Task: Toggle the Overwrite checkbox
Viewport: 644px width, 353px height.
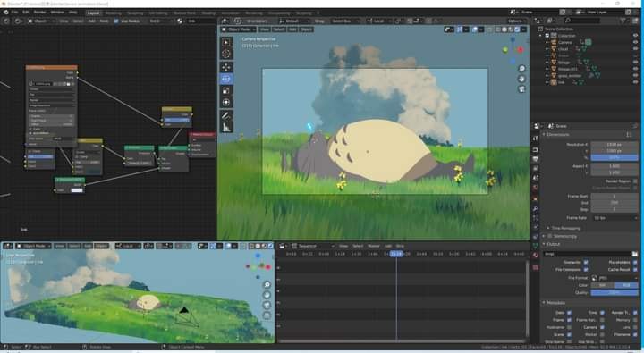Action: 586,262
